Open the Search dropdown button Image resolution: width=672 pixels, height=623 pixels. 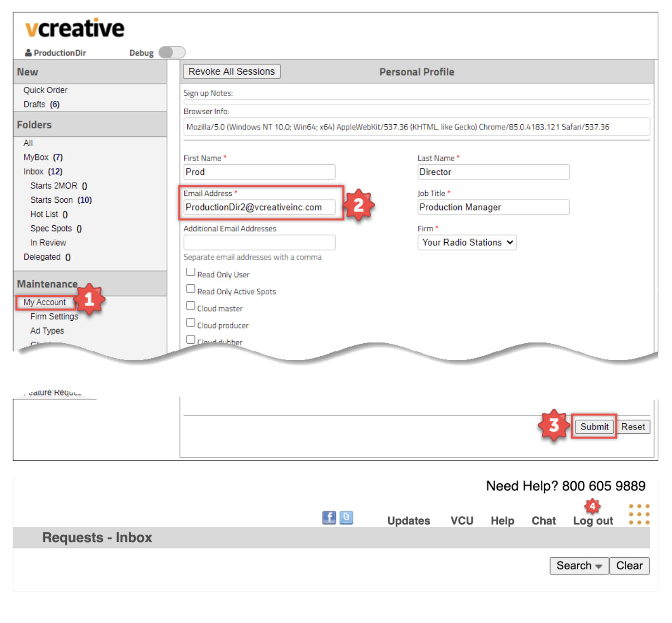tap(579, 566)
